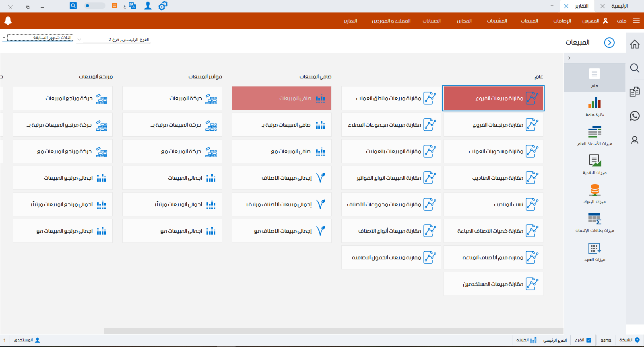Image resolution: width=644 pixels, height=347 pixels.
Task: Open the المخازن menu
Action: (464, 21)
